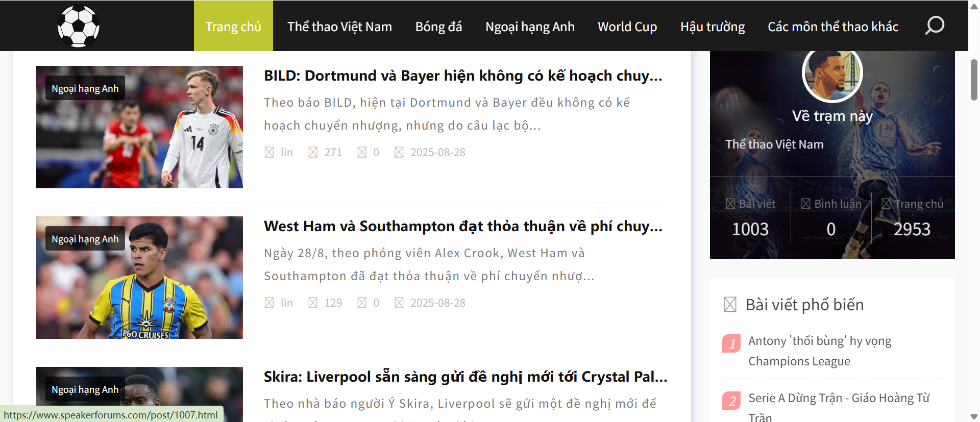Open Serie A Dừng Trận article
The width and height of the screenshot is (980, 422).
click(x=839, y=407)
